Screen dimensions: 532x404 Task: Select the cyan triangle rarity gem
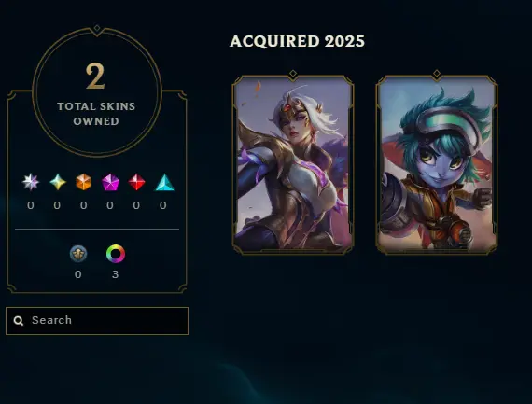[165, 183]
